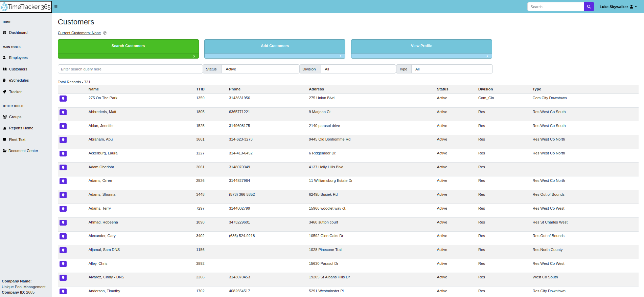Click the Address column header

pyautogui.click(x=316, y=89)
